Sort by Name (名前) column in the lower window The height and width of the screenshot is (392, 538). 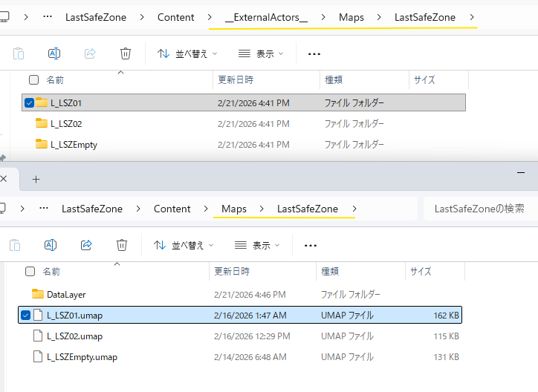coord(51,272)
